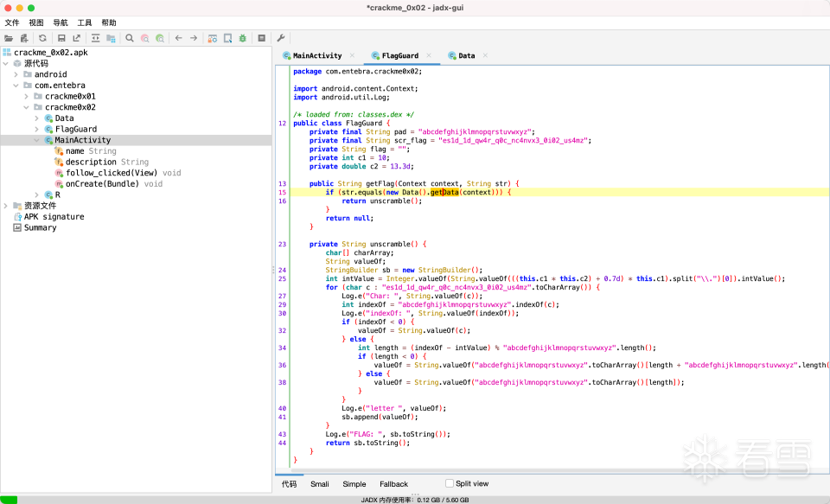Close the Data editor tab
This screenshot has height=504, width=830.
[485, 55]
